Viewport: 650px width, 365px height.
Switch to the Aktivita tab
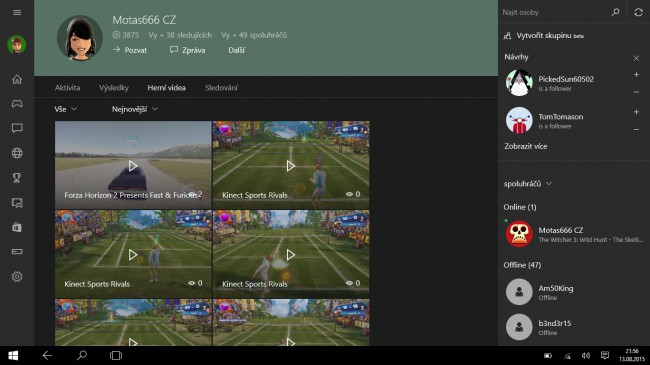click(x=68, y=88)
